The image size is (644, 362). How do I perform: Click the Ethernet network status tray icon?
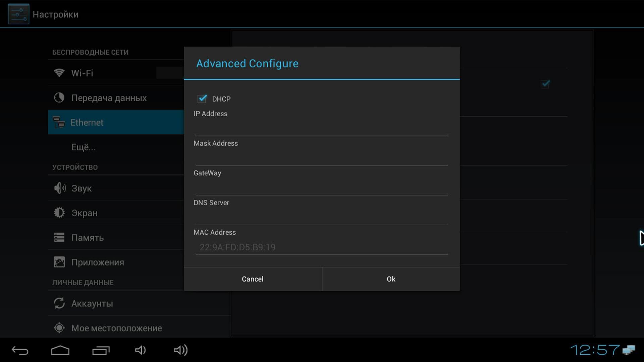629,350
